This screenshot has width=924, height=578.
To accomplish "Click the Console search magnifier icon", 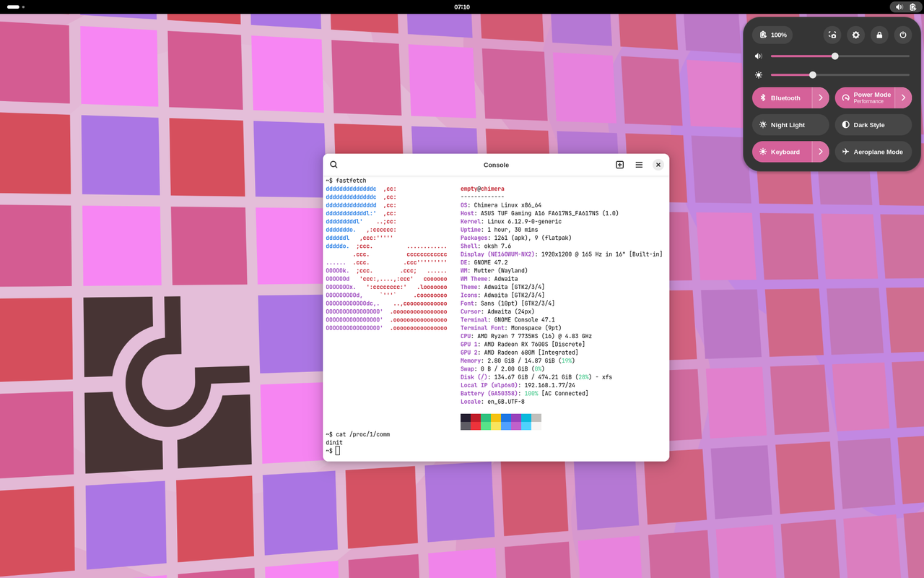I will pos(334,165).
